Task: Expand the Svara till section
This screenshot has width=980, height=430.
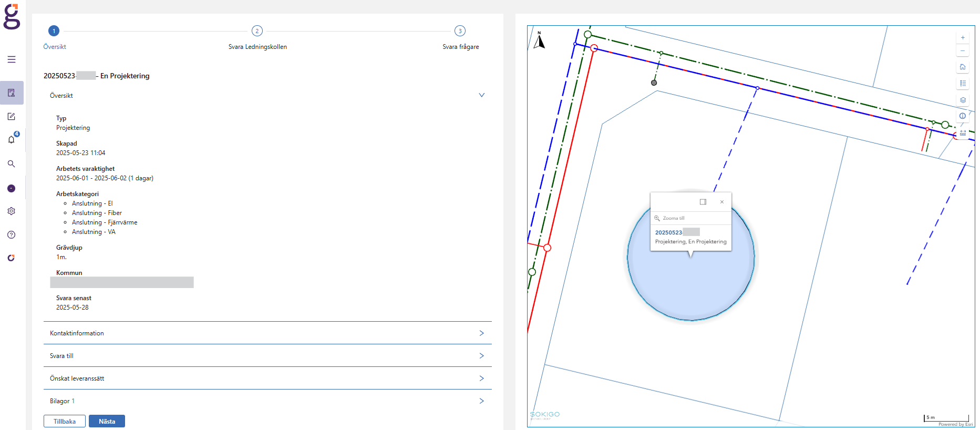Action: coord(481,356)
